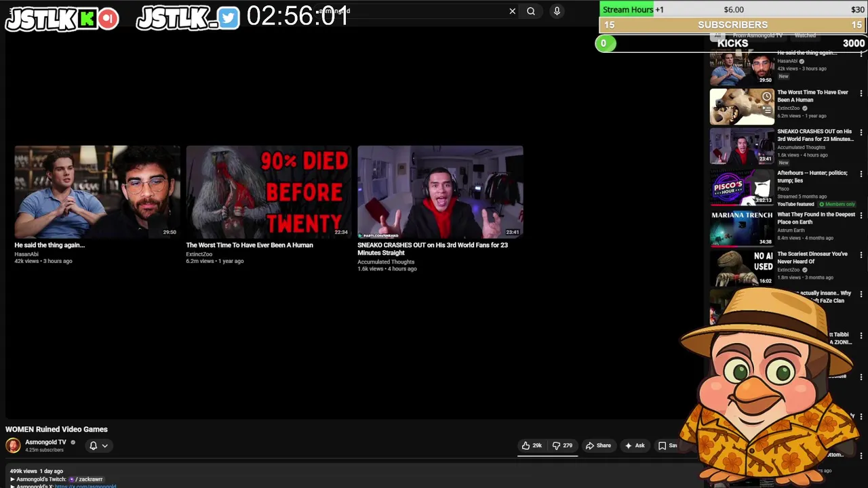Image resolution: width=868 pixels, height=488 pixels.
Task: Click 'YouTube featured' label under Afterhours
Action: click(x=795, y=204)
